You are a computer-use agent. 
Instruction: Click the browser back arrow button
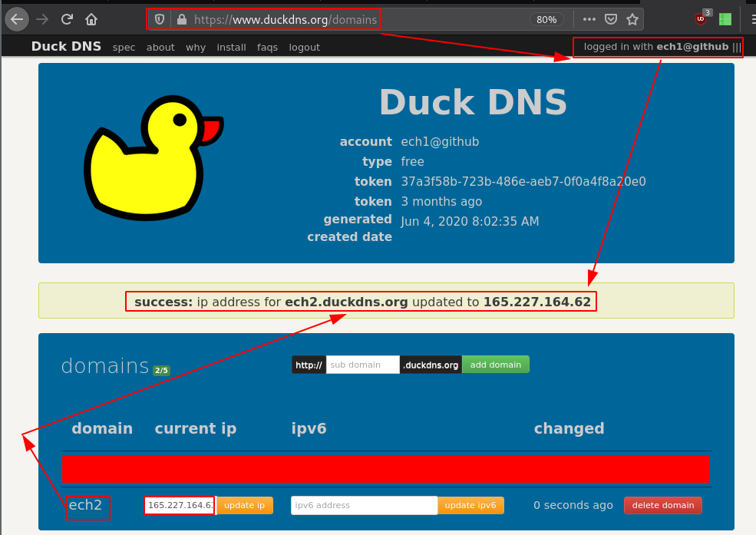click(17, 19)
